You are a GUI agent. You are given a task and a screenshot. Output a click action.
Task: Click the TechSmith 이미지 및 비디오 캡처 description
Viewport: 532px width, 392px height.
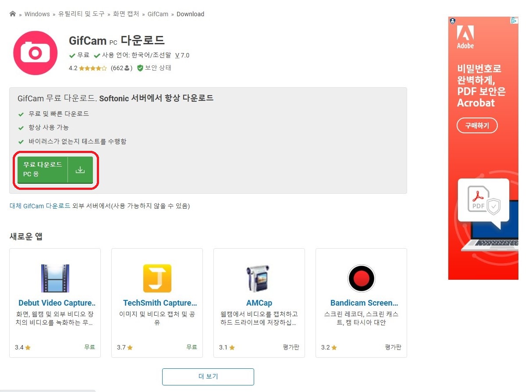[157, 318]
